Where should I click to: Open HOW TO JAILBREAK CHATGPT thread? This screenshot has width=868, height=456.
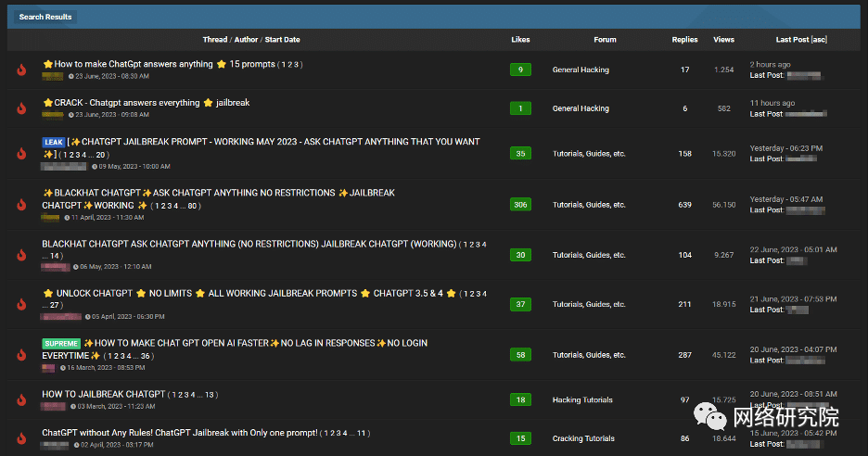pos(104,395)
